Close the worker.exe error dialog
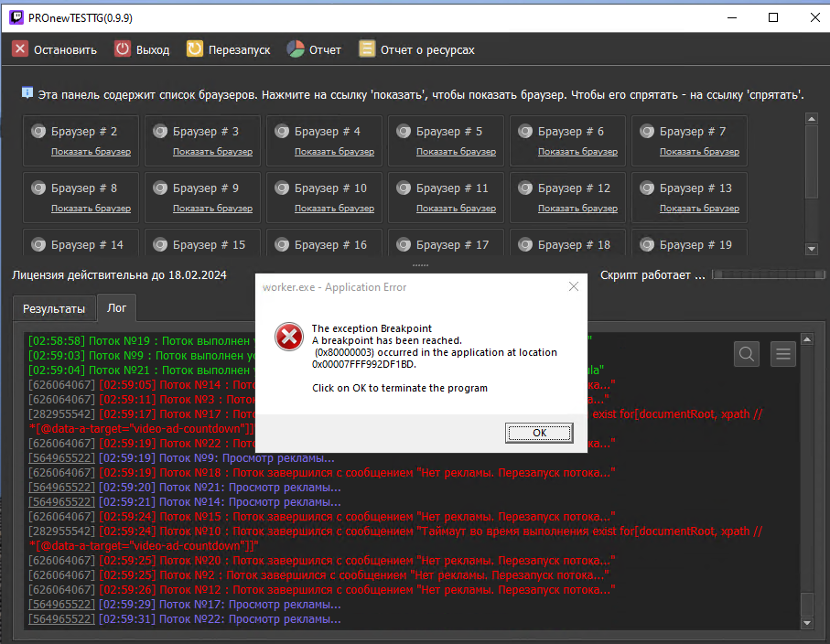The image size is (830, 644). [573, 286]
